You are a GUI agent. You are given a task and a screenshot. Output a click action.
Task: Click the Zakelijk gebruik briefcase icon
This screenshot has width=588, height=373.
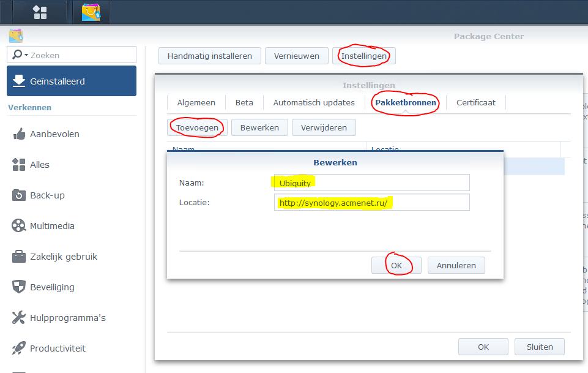[x=19, y=256]
